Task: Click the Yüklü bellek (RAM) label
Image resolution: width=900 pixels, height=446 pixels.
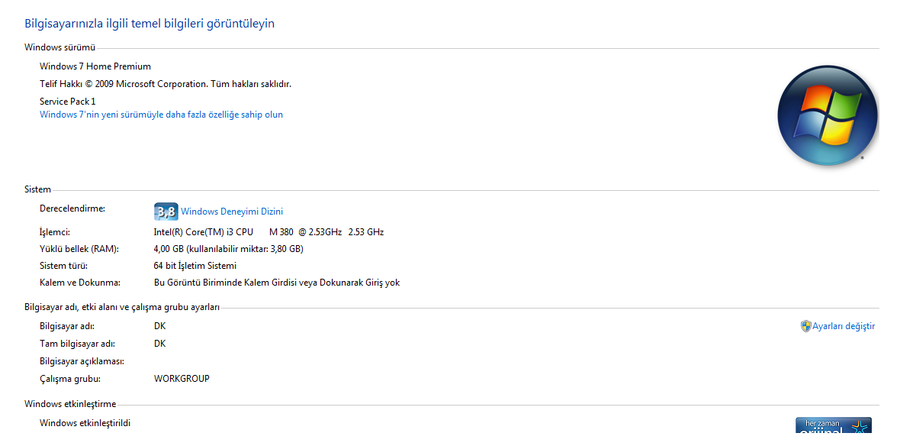Action: (79, 249)
